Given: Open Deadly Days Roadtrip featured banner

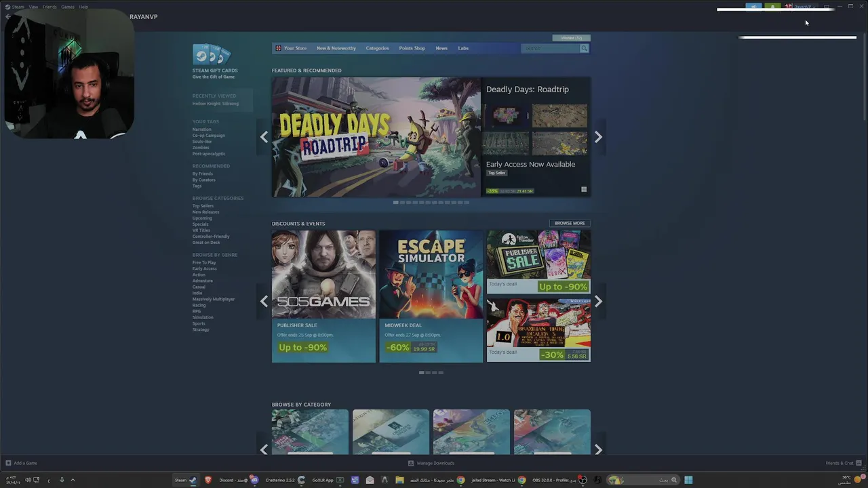Looking at the screenshot, I should [x=376, y=137].
